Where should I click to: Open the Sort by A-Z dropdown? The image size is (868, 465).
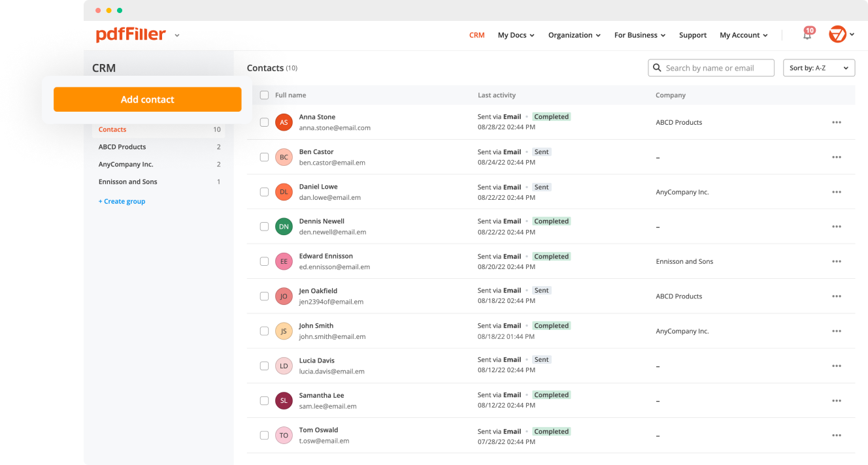(x=818, y=68)
